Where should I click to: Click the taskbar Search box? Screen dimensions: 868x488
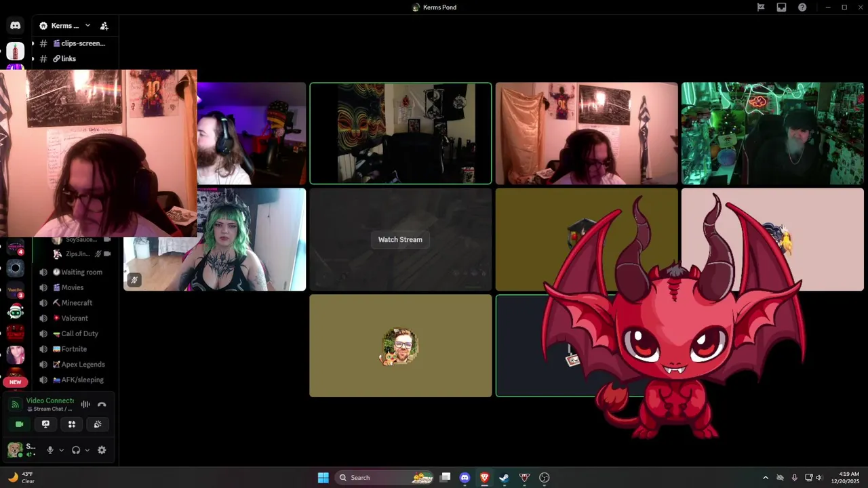pos(385,478)
